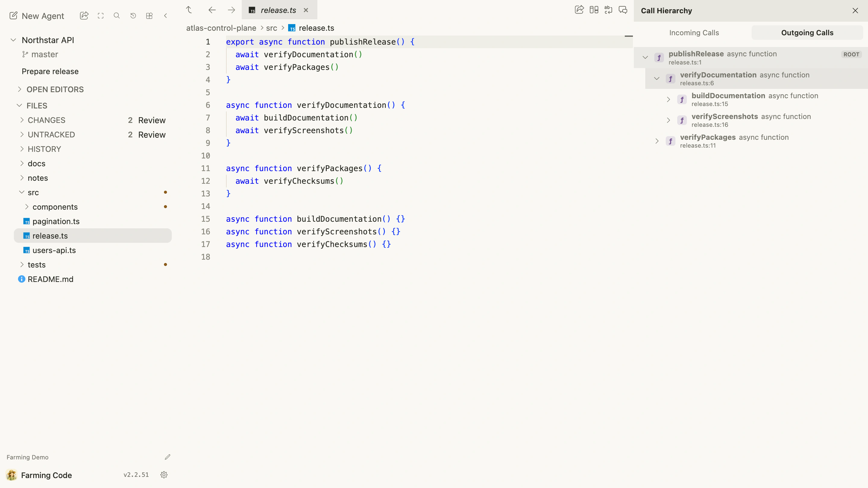This screenshot has height=488, width=868.
Task: Click the Farming Code avatar icon
Action: pos(12,475)
